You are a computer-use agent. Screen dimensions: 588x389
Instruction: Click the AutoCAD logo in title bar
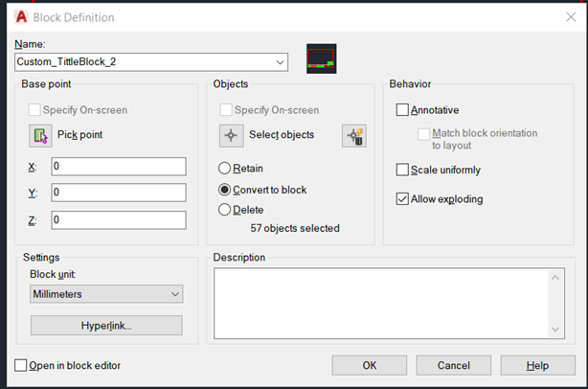pos(21,17)
